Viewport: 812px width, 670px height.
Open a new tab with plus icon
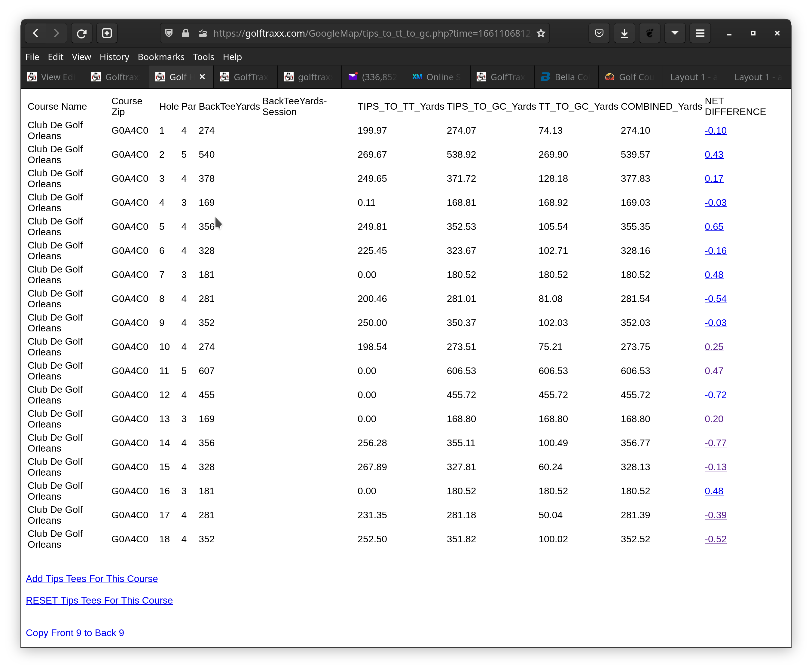pos(107,33)
